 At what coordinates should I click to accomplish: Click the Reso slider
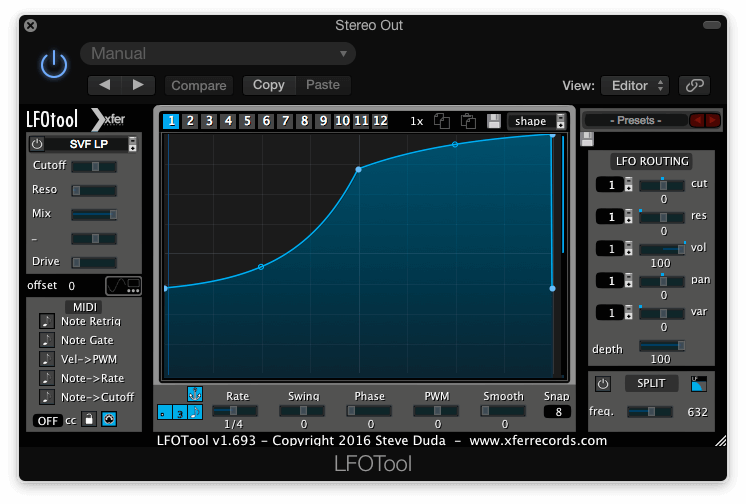point(94,190)
